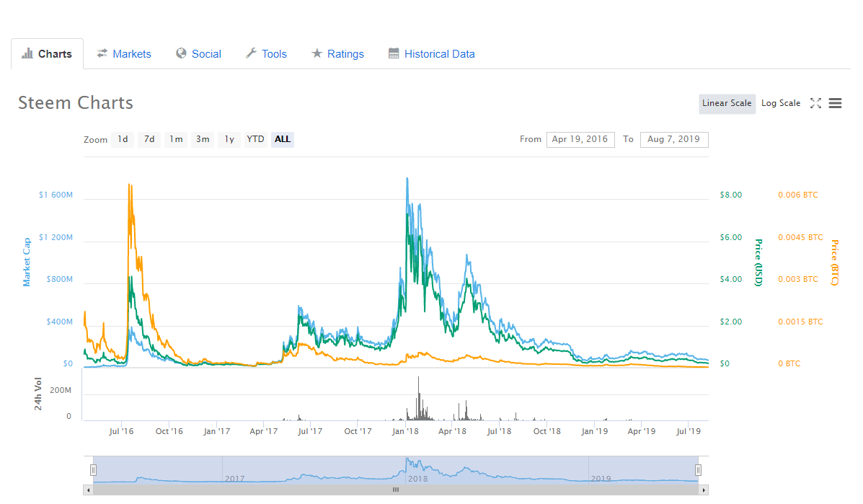The height and width of the screenshot is (504, 863).
Task: Click the star icon next to Ratings
Action: pos(317,53)
